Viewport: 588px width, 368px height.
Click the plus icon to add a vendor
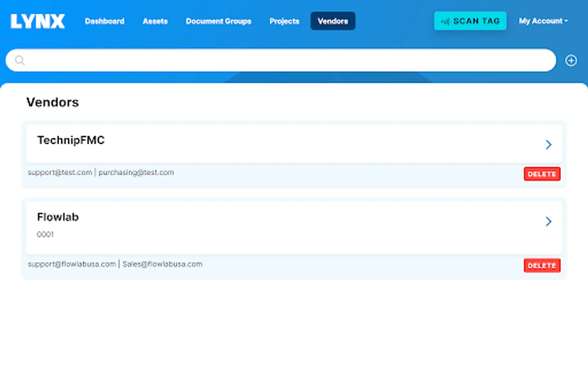click(571, 60)
